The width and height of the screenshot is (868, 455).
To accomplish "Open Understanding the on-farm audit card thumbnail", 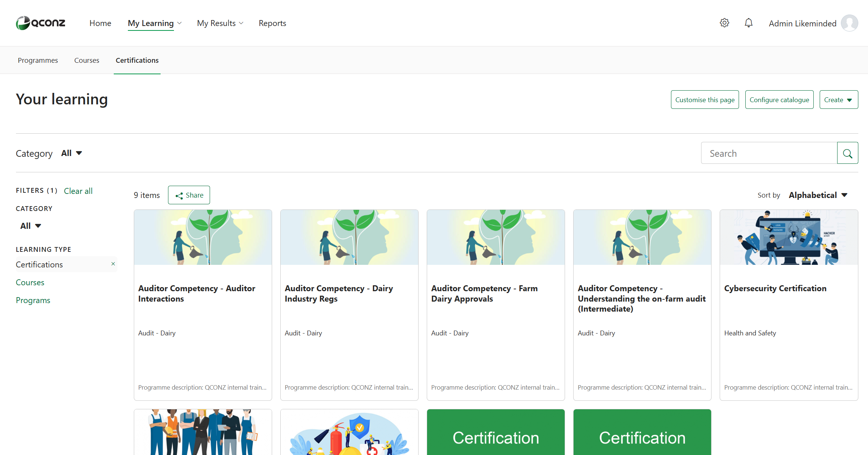I will click(642, 237).
